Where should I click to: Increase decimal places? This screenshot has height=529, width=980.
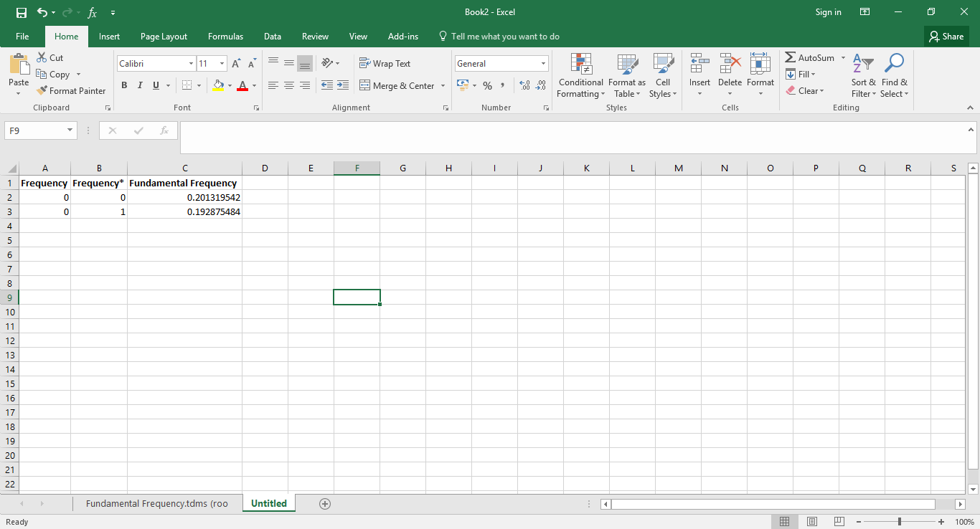(524, 85)
